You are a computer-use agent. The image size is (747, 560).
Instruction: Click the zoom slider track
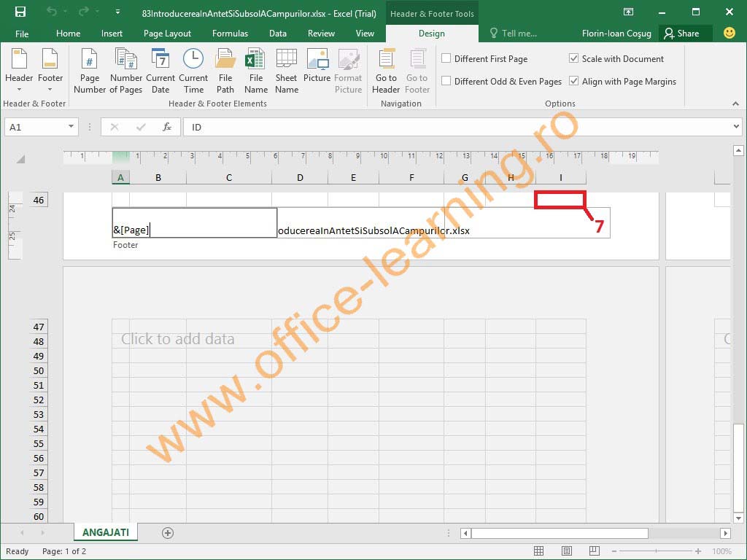click(x=656, y=551)
